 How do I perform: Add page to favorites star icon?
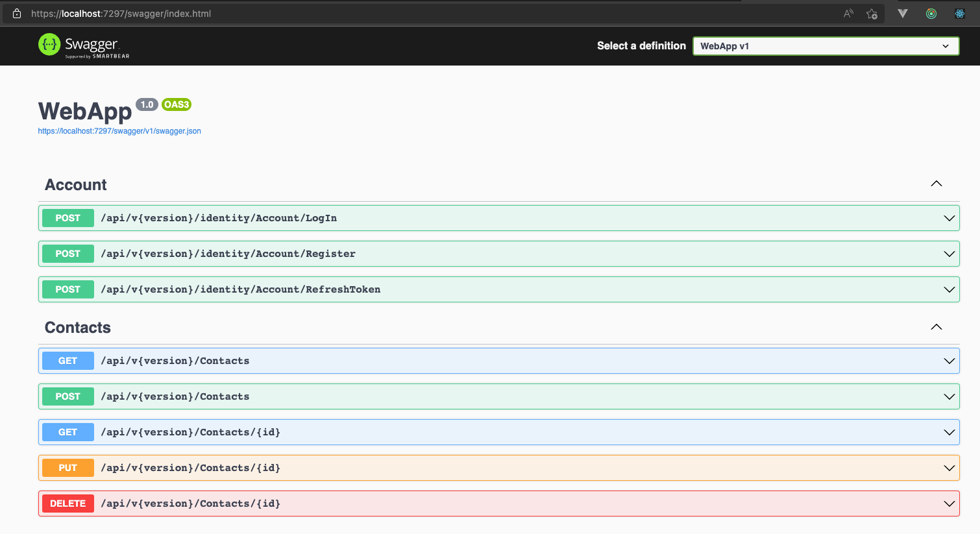point(872,14)
